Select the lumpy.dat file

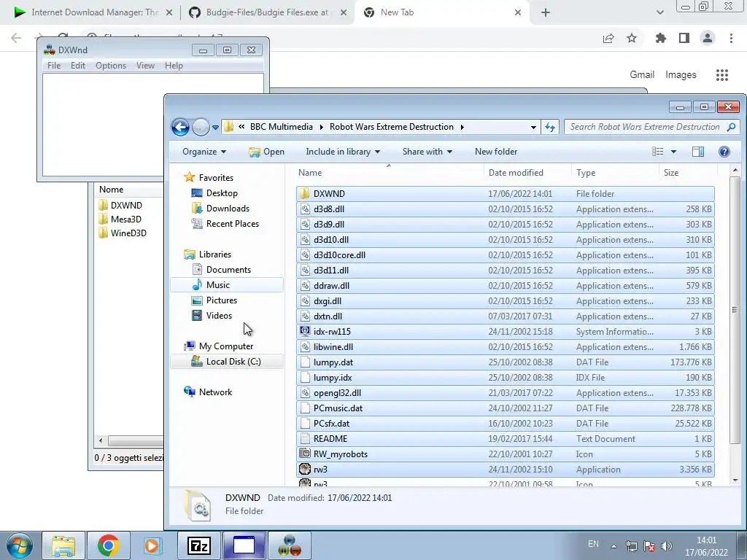[x=505, y=362]
